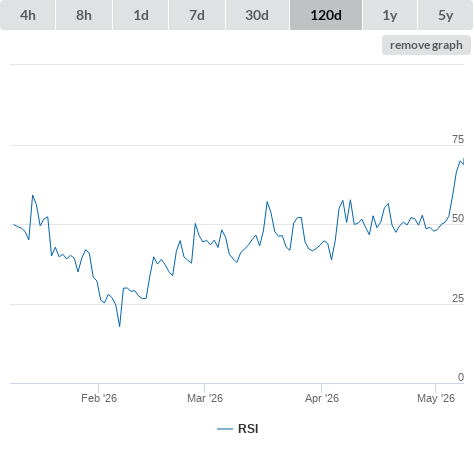The width and height of the screenshot is (474, 455).
Task: Click the RSI peak at chart's right edge
Action: (463, 160)
